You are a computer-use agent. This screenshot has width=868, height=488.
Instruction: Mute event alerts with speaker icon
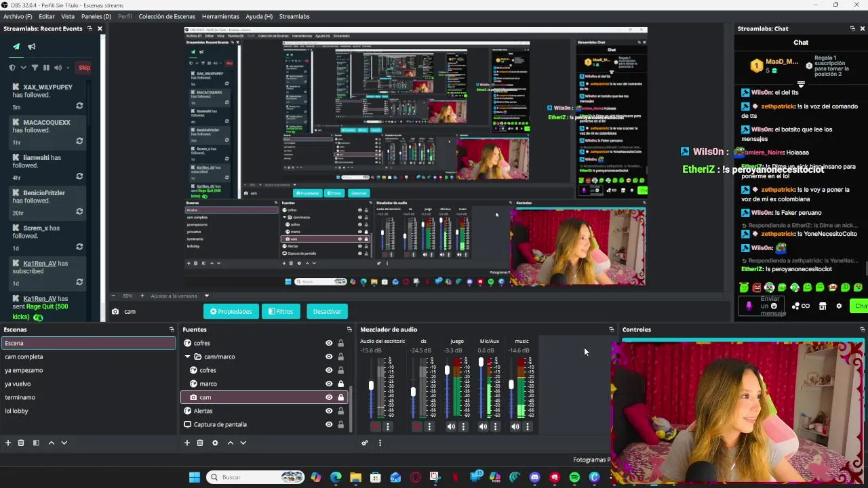point(58,68)
